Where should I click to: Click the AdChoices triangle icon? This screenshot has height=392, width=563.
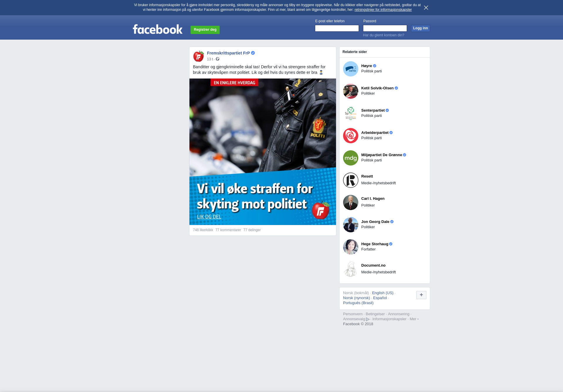click(368, 319)
